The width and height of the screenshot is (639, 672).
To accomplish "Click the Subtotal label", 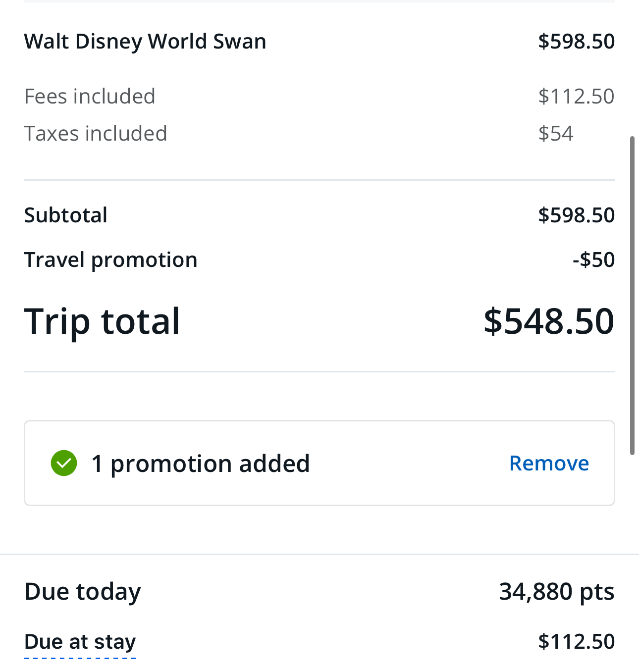I will click(66, 215).
